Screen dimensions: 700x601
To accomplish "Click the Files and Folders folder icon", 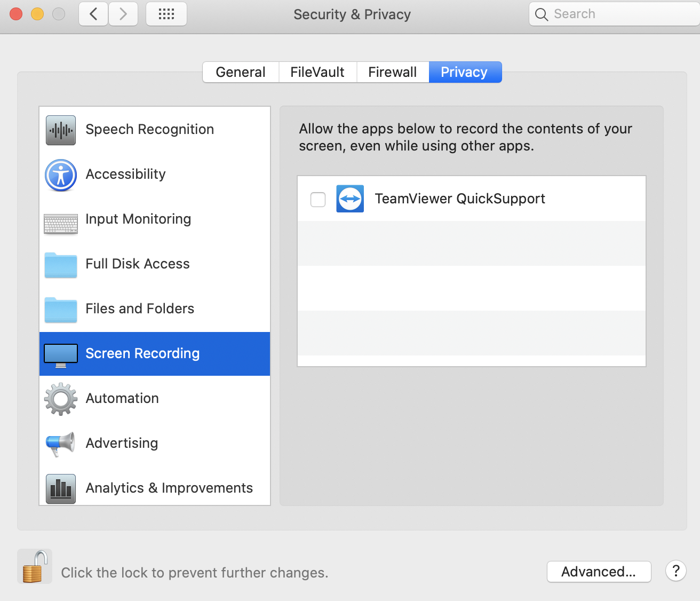I will [61, 310].
